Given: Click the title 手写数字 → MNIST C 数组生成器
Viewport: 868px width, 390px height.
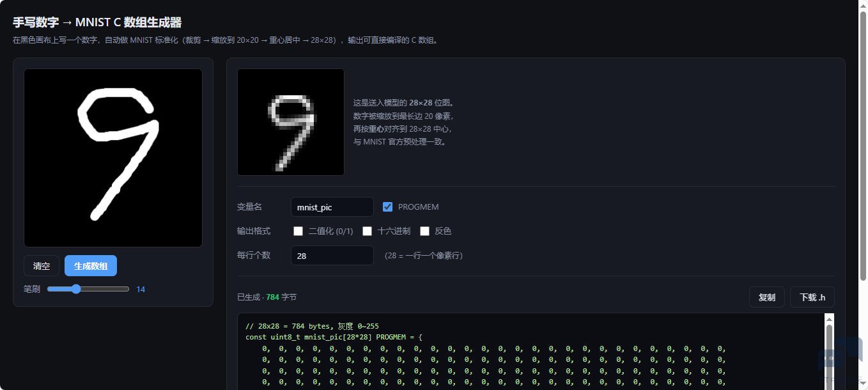Looking at the screenshot, I should (x=97, y=22).
